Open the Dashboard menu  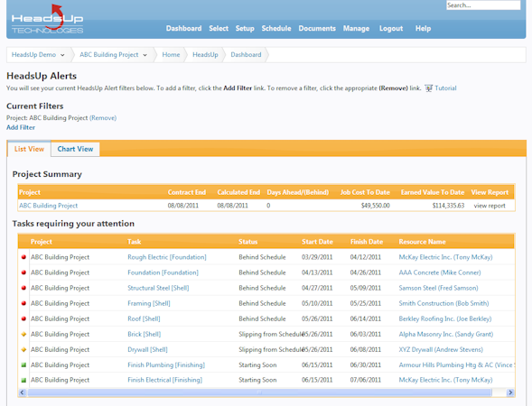click(183, 29)
